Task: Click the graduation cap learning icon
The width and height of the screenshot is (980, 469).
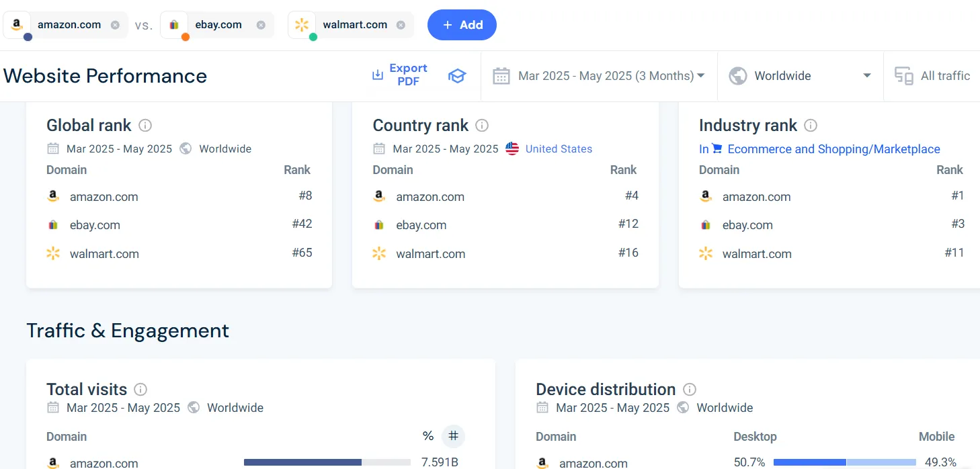Action: [x=457, y=76]
